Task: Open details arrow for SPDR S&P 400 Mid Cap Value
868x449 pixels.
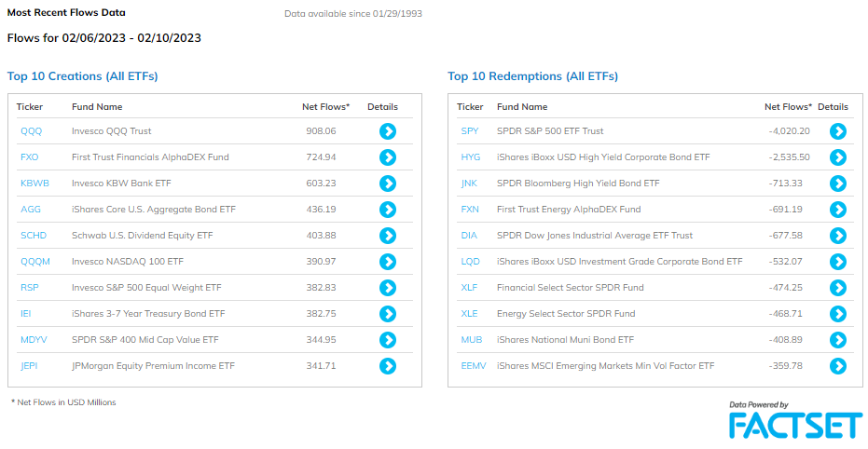Action: tap(388, 339)
